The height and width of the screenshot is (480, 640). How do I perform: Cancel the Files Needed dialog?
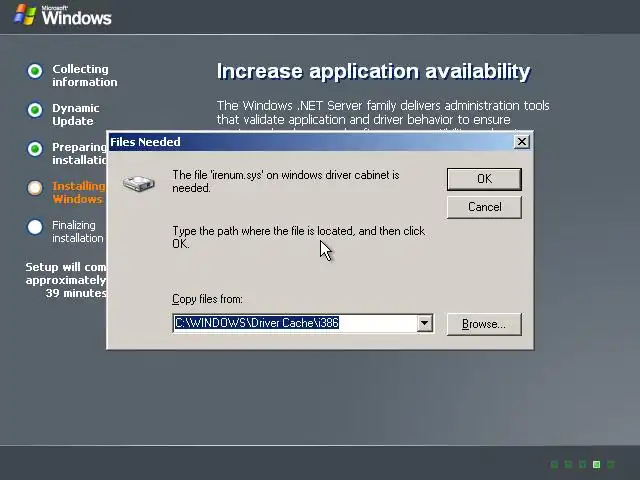pyautogui.click(x=484, y=207)
